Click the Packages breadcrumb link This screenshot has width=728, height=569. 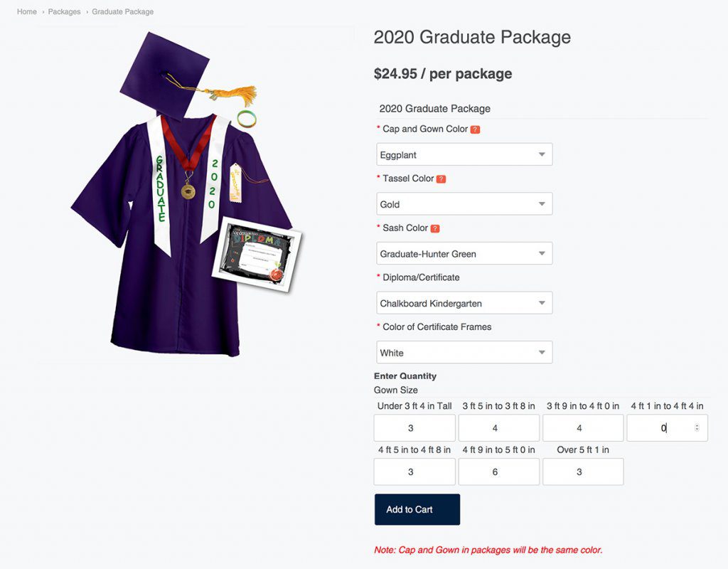click(x=64, y=11)
